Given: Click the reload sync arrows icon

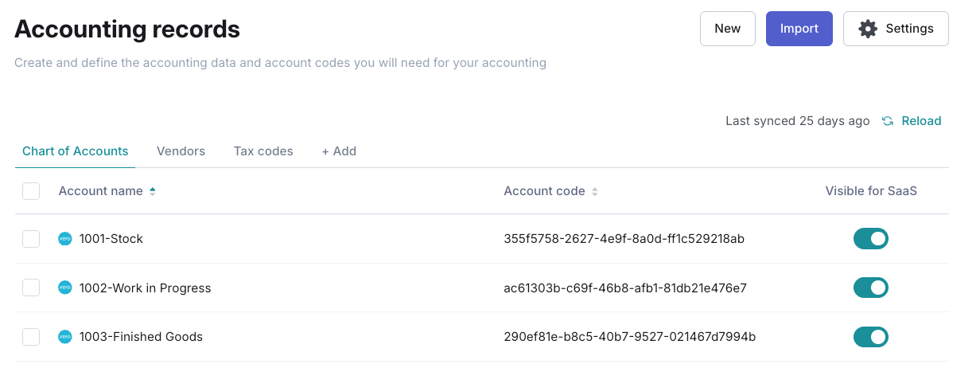Looking at the screenshot, I should pyautogui.click(x=888, y=121).
